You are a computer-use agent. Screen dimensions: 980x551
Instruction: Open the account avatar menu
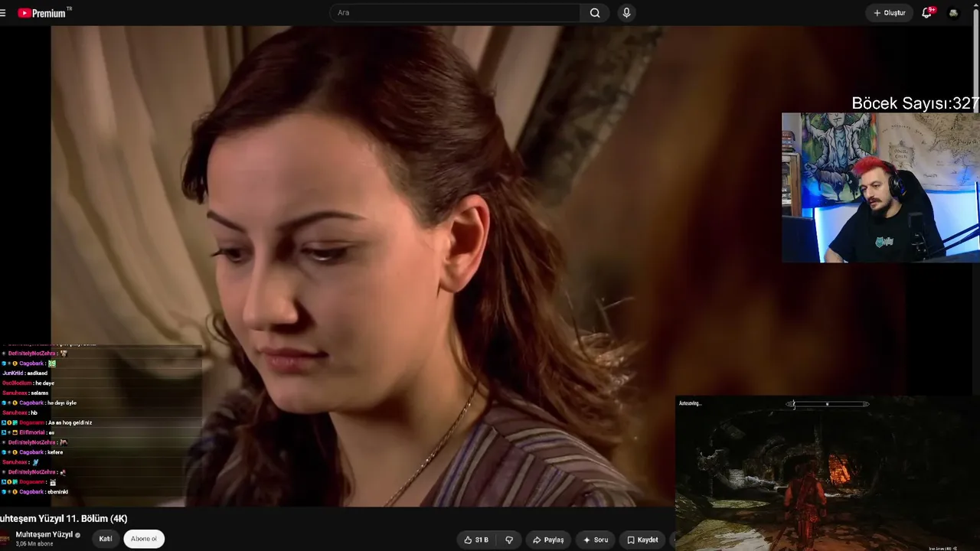[x=953, y=13]
